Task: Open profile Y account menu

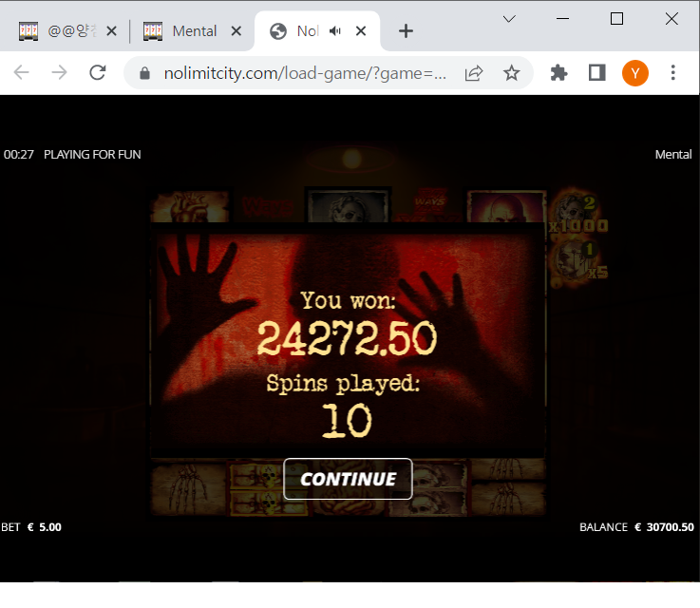Action: point(634,73)
